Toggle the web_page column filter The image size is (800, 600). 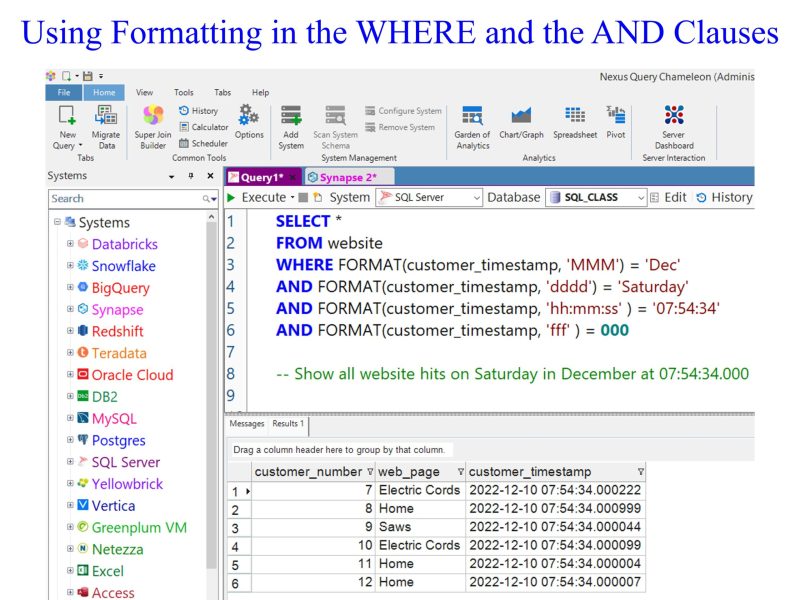(x=460, y=472)
